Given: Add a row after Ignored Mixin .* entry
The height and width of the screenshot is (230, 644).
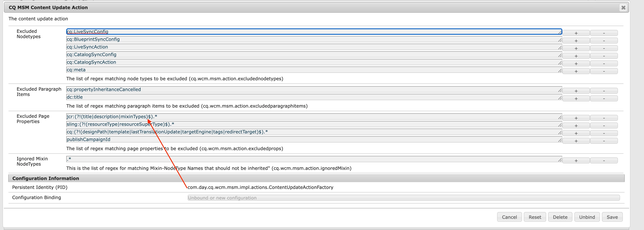Looking at the screenshot, I should pyautogui.click(x=576, y=161).
